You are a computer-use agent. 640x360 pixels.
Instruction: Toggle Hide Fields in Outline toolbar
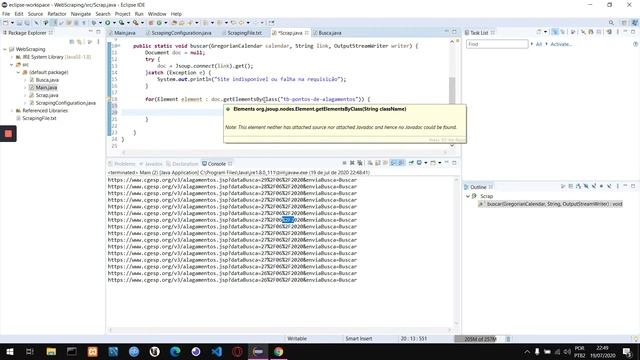point(586,187)
